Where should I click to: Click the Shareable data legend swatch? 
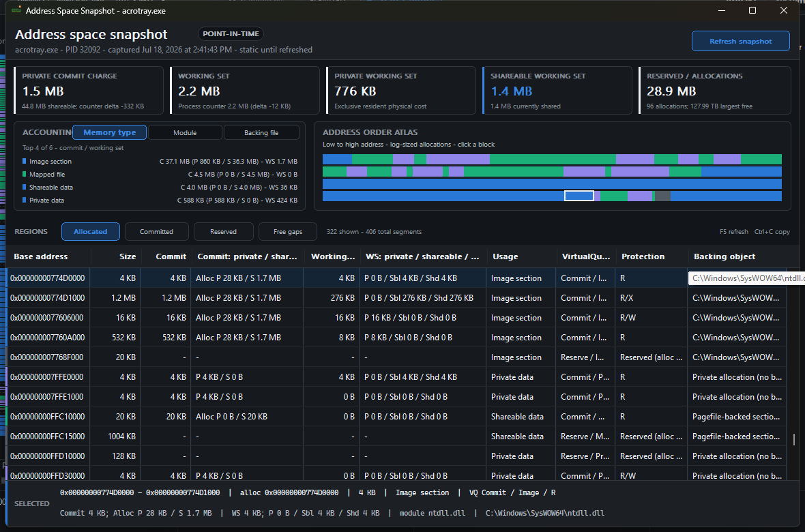point(24,188)
